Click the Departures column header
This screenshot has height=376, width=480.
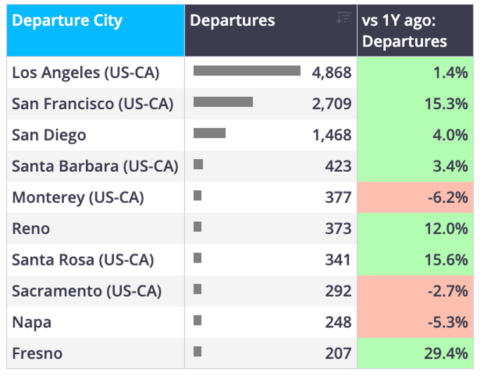coord(271,31)
